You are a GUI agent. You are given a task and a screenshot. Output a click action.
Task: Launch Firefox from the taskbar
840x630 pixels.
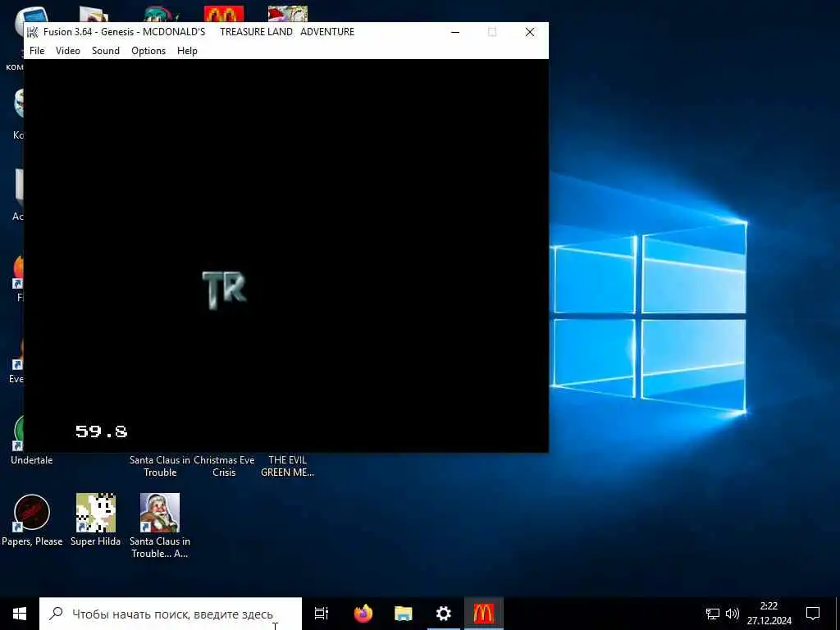coord(363,614)
